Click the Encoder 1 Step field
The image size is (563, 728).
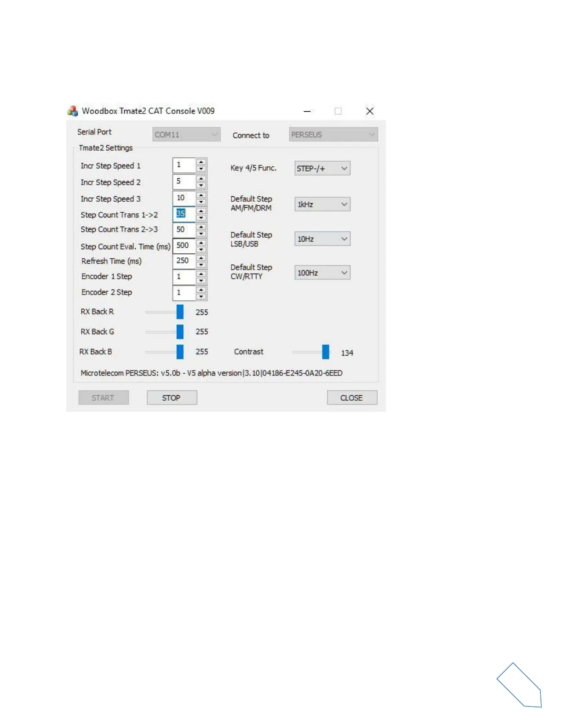point(184,277)
